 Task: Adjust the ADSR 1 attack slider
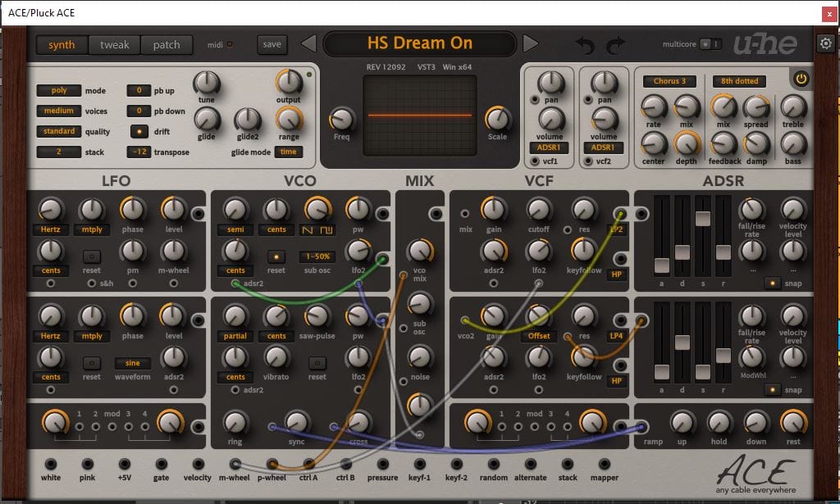(662, 266)
